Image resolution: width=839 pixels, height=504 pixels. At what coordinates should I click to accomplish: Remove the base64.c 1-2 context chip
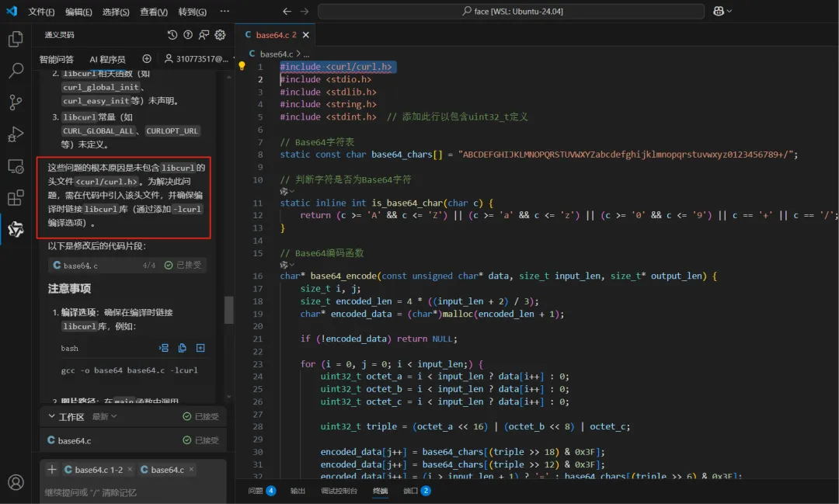coord(130,470)
